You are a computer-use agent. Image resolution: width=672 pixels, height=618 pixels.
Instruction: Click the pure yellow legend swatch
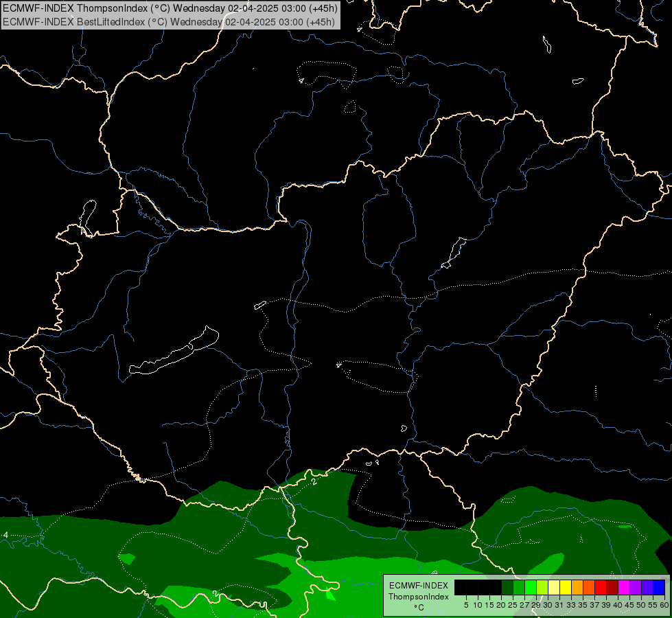click(566, 587)
